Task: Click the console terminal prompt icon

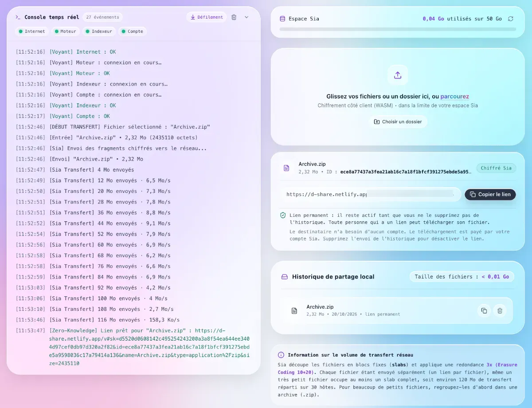Action: tap(18, 17)
